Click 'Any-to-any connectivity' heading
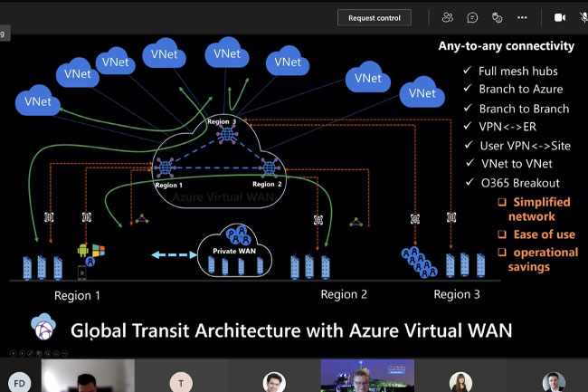588x392 pixels. click(507, 46)
